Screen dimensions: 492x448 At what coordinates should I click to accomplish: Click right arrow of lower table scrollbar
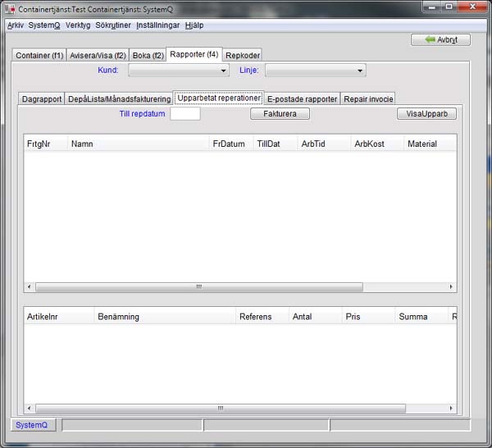(452, 408)
